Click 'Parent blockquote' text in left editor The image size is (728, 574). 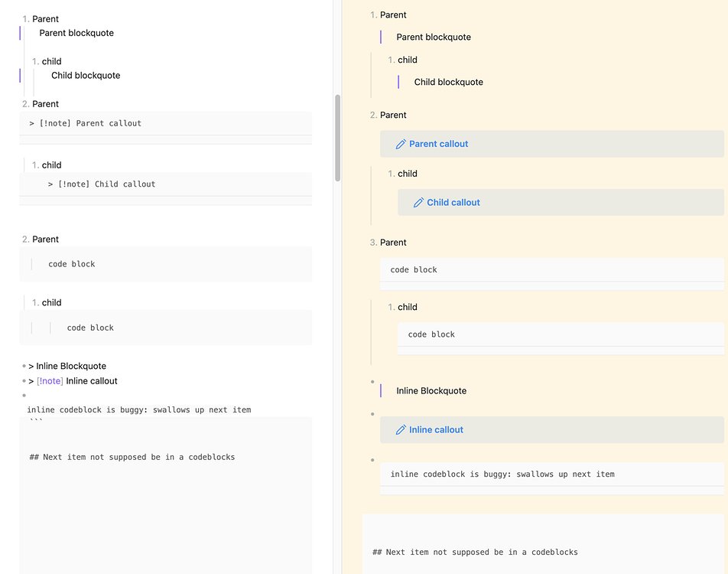(x=76, y=33)
